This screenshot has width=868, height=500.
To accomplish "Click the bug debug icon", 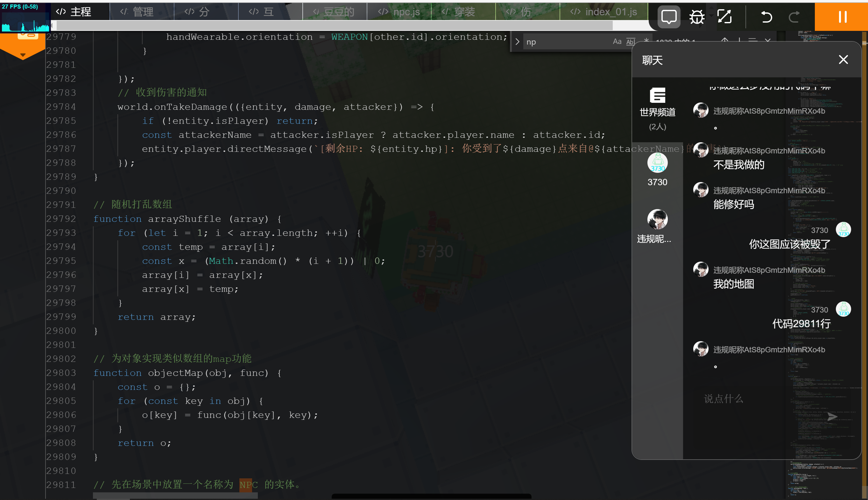I will point(697,17).
